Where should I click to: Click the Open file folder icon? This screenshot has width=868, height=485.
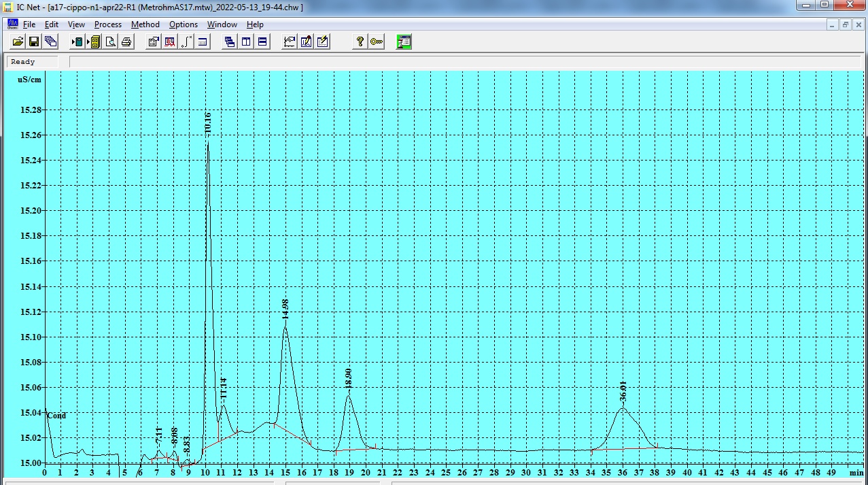point(18,41)
